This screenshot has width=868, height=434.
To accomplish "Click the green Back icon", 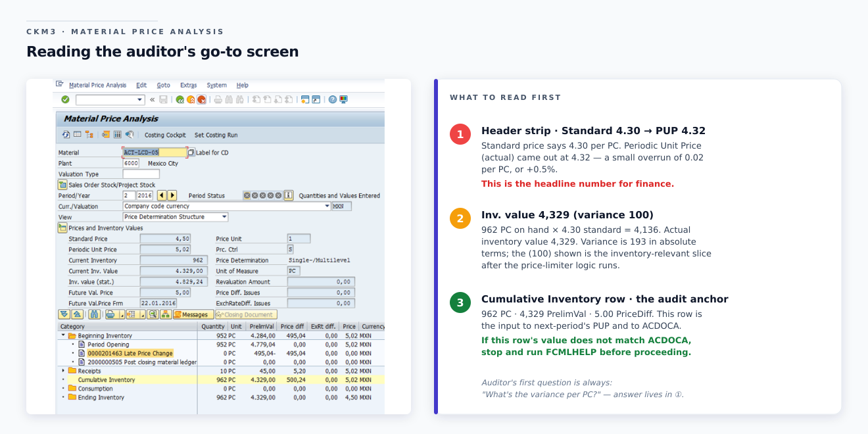I will pos(180,99).
